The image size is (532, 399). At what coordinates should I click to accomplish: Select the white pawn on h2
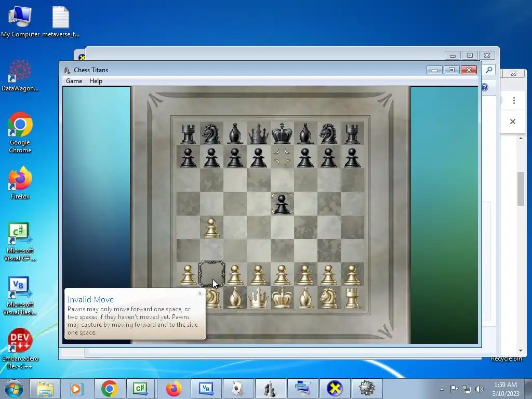(x=352, y=274)
